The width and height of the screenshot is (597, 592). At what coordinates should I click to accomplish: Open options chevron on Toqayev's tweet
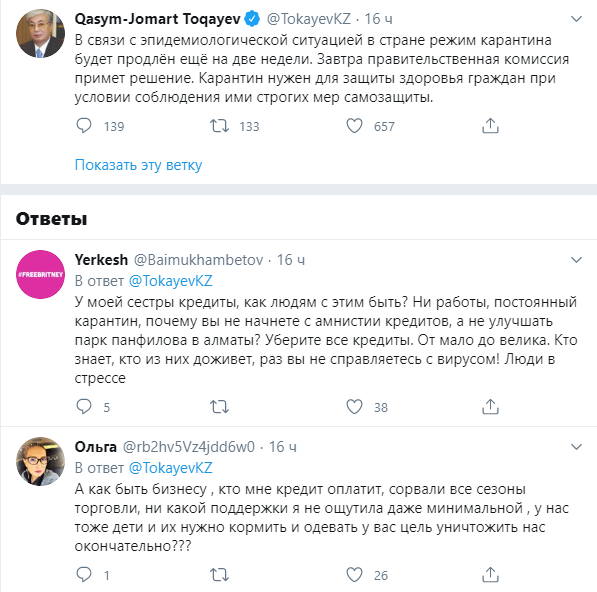pyautogui.click(x=576, y=19)
